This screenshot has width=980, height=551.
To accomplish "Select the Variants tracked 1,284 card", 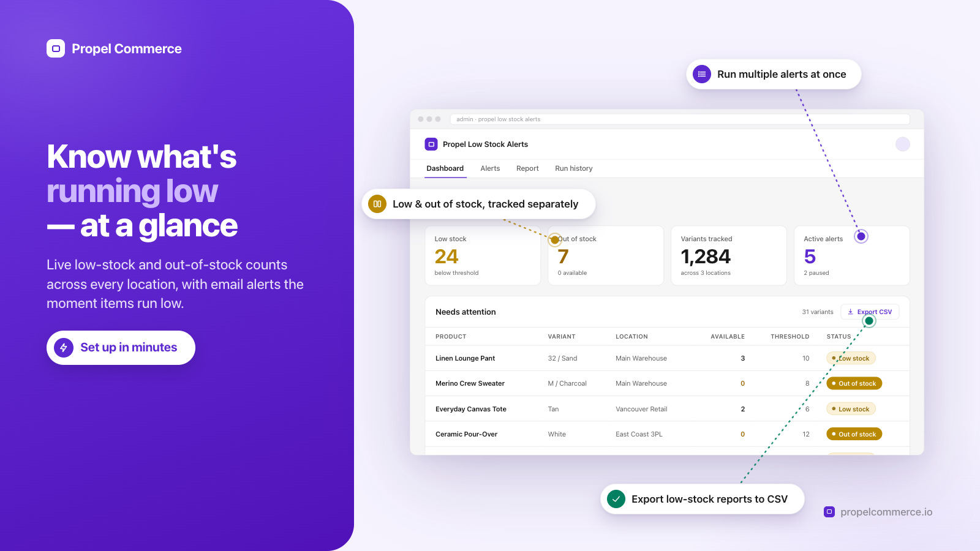I will (729, 255).
